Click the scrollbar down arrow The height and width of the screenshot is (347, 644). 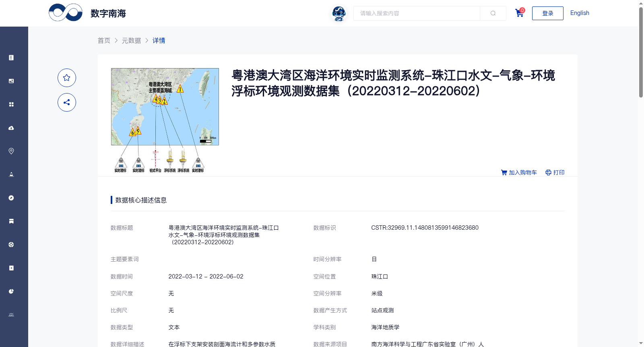(641, 343)
